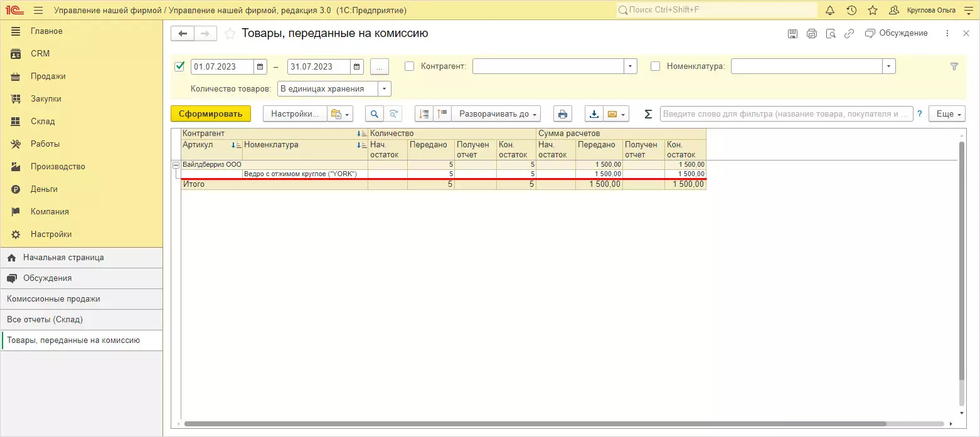Open the Настройки... button
Viewport: 980px width, 437px height.
[x=295, y=114]
